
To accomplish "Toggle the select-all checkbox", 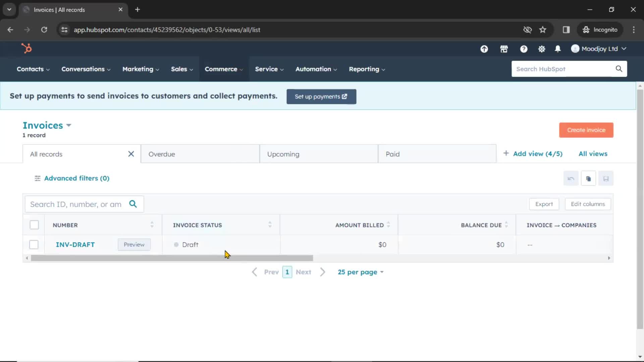I will click(x=35, y=225).
